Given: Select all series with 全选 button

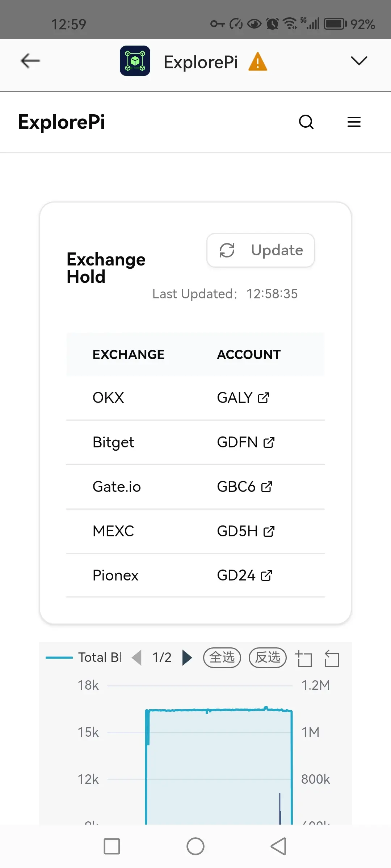Looking at the screenshot, I should coord(222,658).
